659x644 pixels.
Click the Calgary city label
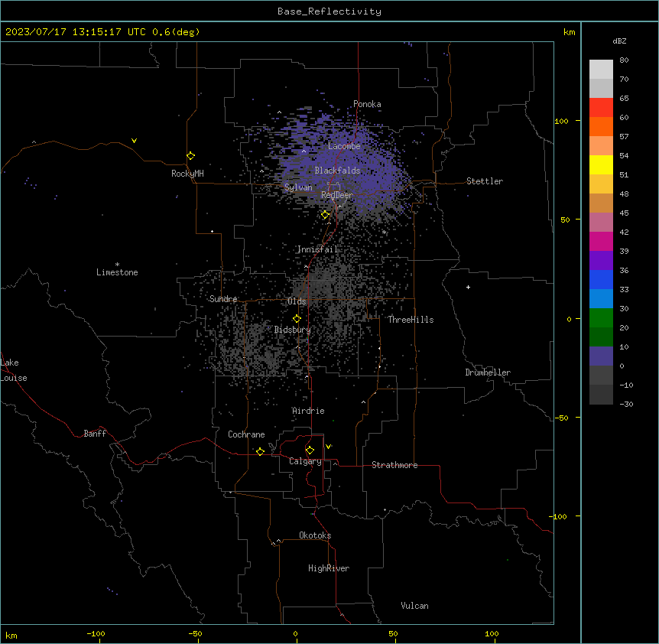click(x=305, y=461)
